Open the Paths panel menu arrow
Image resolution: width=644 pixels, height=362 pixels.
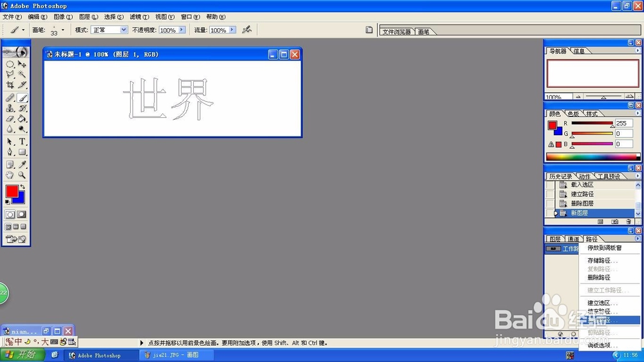click(638, 239)
